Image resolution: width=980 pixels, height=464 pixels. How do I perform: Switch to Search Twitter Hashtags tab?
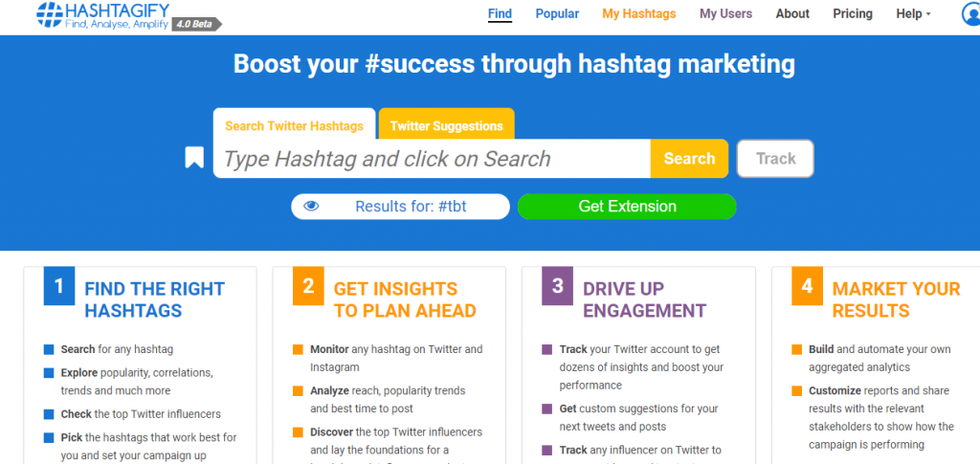coord(295,124)
